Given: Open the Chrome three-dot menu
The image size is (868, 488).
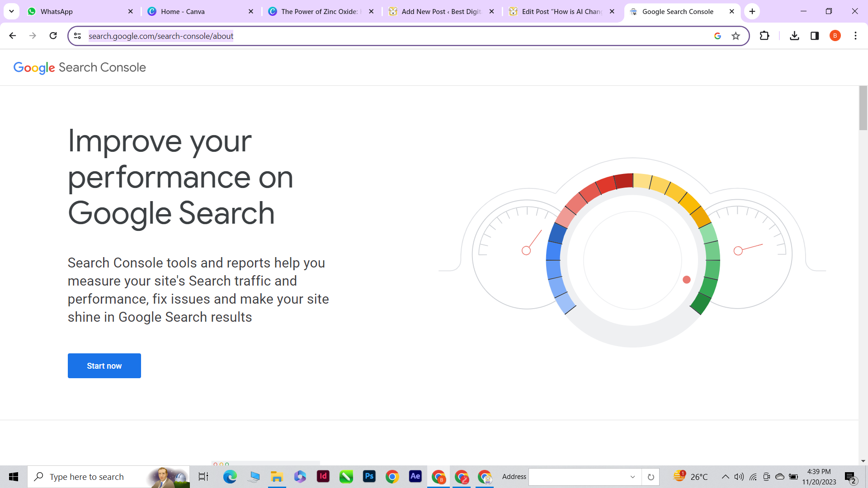Looking at the screenshot, I should 855,36.
